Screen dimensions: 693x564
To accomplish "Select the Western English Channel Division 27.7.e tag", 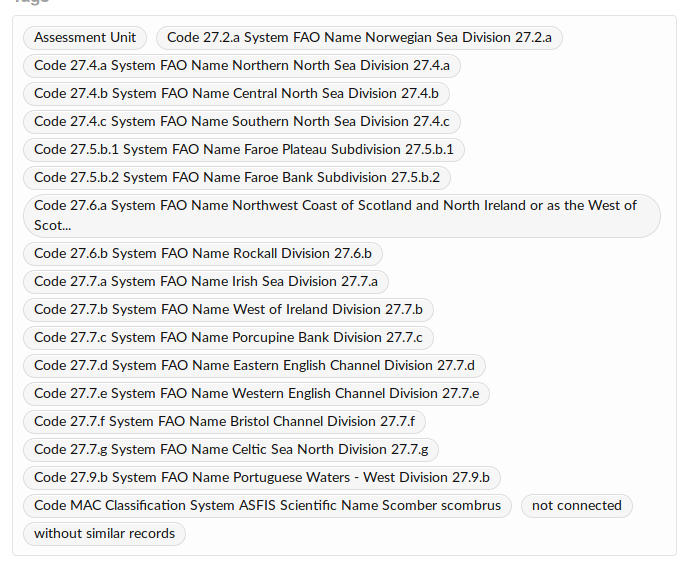I will [256, 394].
